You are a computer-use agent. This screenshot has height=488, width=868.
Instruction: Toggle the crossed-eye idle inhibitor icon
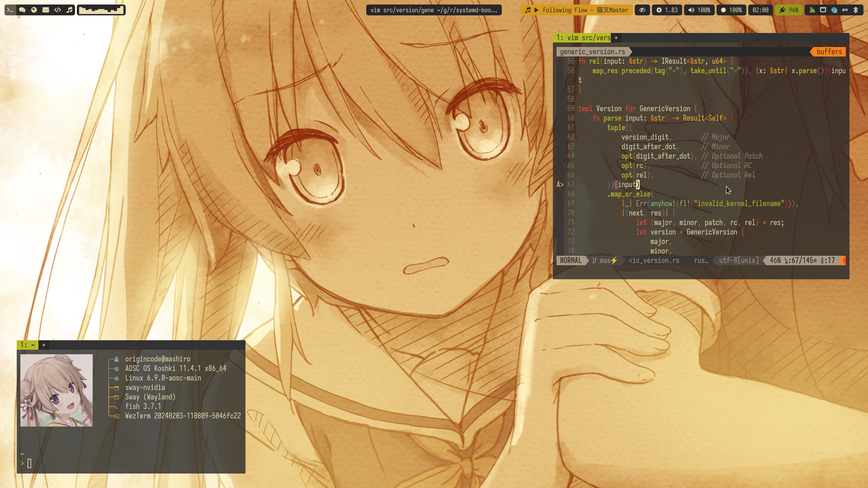[642, 10]
